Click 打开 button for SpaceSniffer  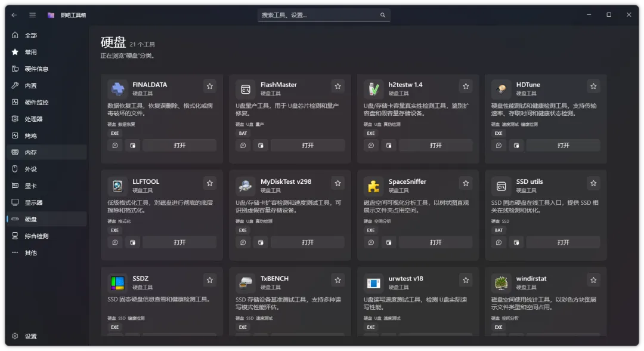(435, 242)
